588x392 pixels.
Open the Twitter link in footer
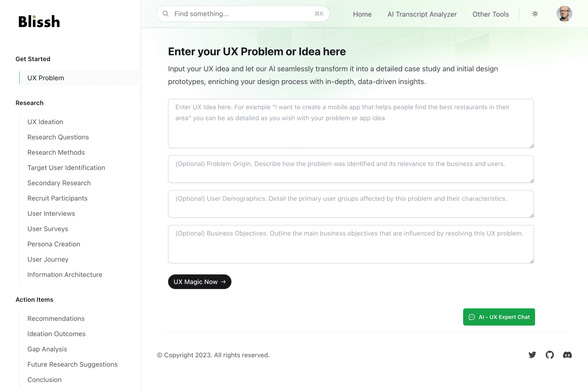[x=532, y=355]
